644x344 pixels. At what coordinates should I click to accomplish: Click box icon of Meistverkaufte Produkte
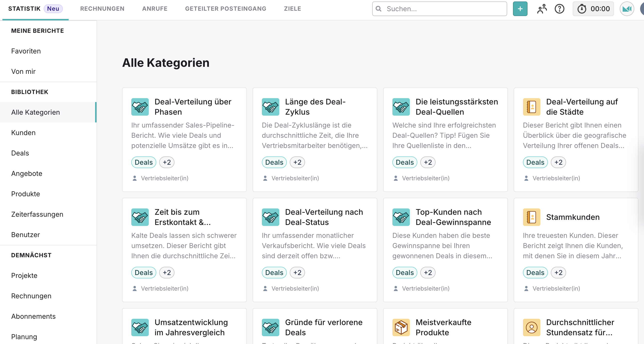click(401, 327)
